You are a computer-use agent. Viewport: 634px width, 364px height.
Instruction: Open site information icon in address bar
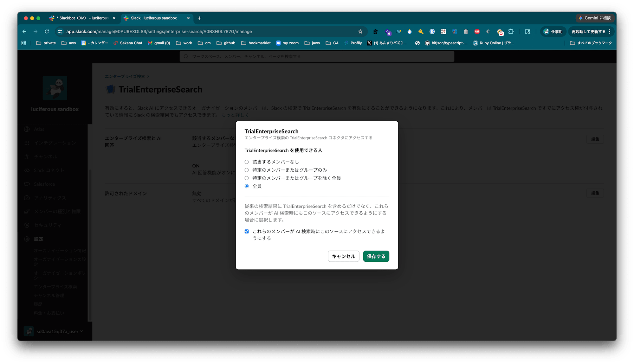point(60,32)
